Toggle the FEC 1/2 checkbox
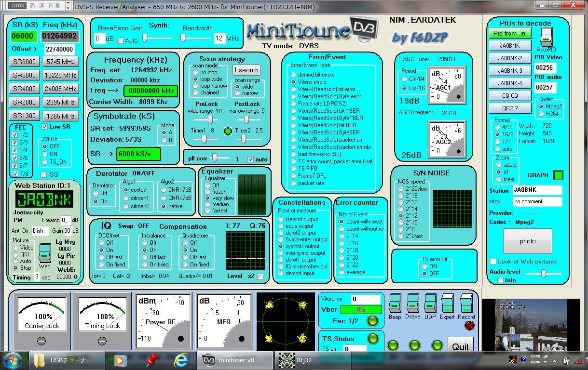The height and width of the screenshot is (370, 588). click(x=15, y=135)
